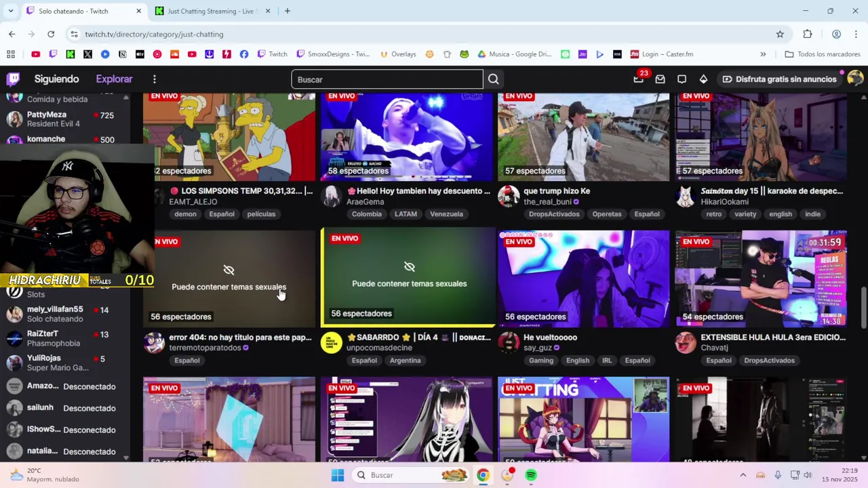The height and width of the screenshot is (488, 868).
Task: Open notifications inbox with 23 badge
Action: [x=639, y=79]
